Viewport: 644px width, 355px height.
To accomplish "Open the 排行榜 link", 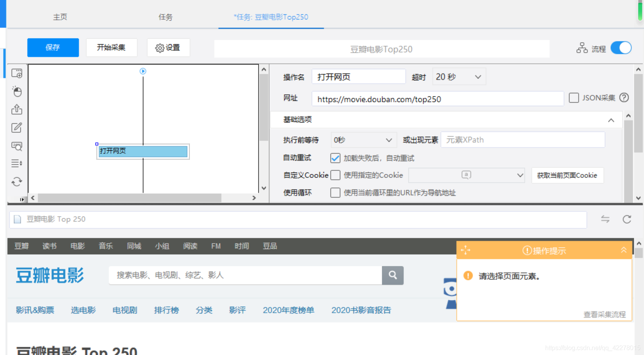I will point(166,310).
